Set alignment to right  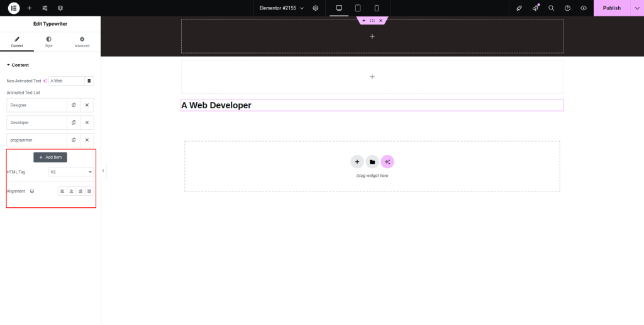(80, 191)
